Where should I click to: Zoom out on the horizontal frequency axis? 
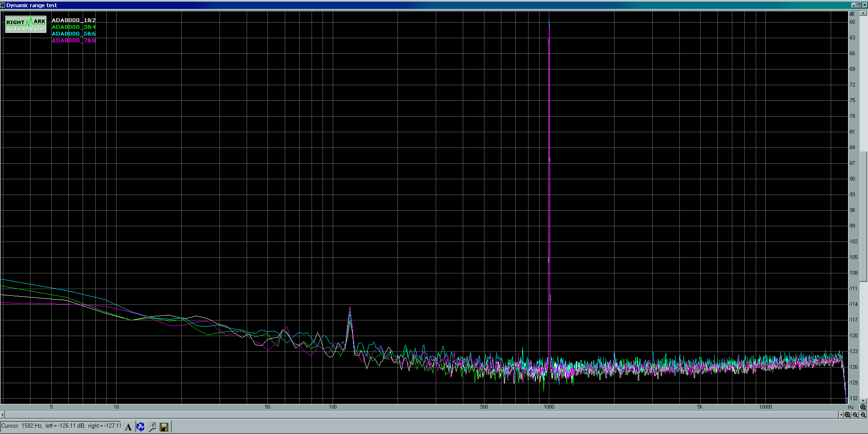point(855,415)
